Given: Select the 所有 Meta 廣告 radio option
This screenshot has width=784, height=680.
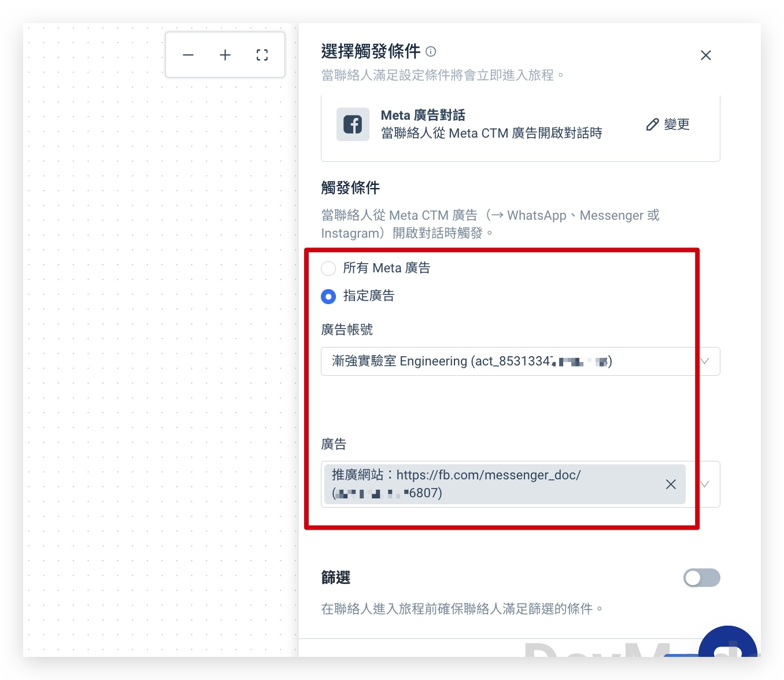Looking at the screenshot, I should click(328, 268).
